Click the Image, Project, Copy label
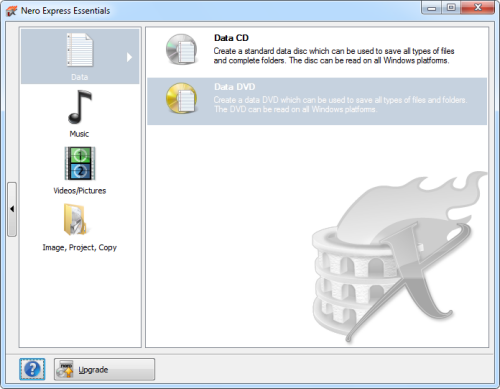Image resolution: width=500 pixels, height=389 pixels. (80, 248)
